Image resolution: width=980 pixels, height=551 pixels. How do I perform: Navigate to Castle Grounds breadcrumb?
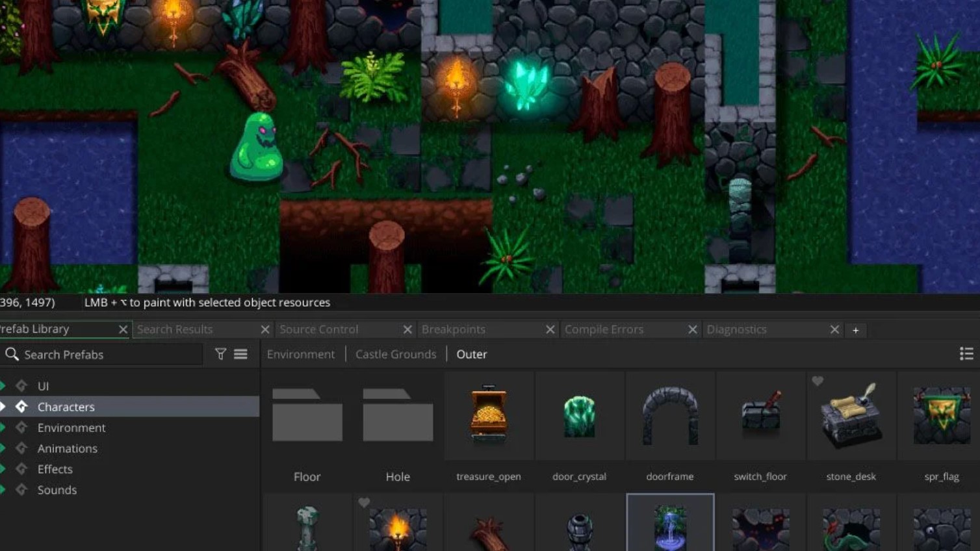(x=395, y=354)
